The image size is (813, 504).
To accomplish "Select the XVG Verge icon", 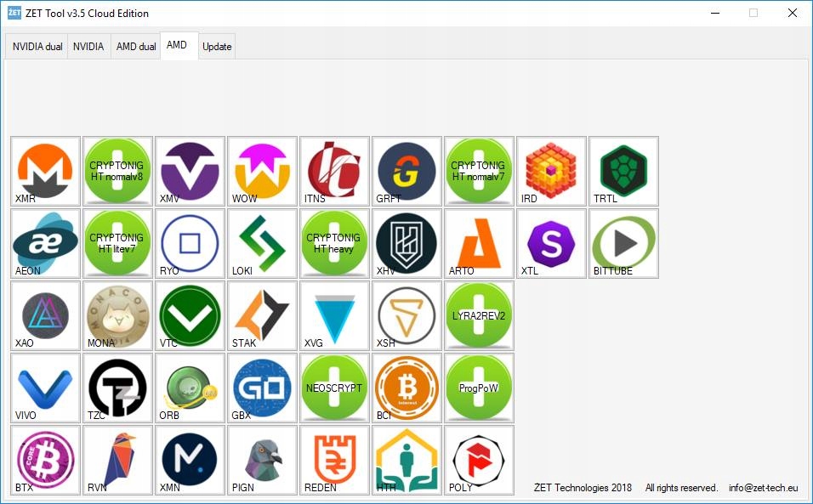I will point(334,316).
